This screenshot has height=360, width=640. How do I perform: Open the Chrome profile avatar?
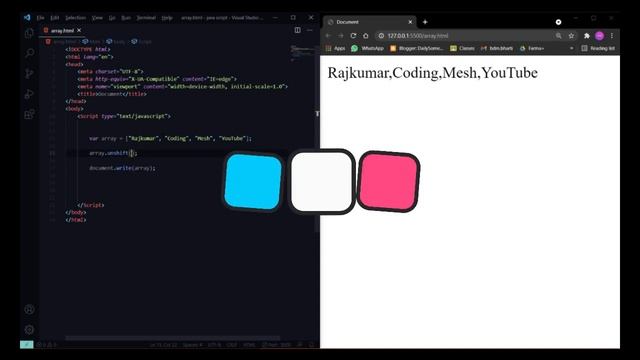tap(600, 36)
